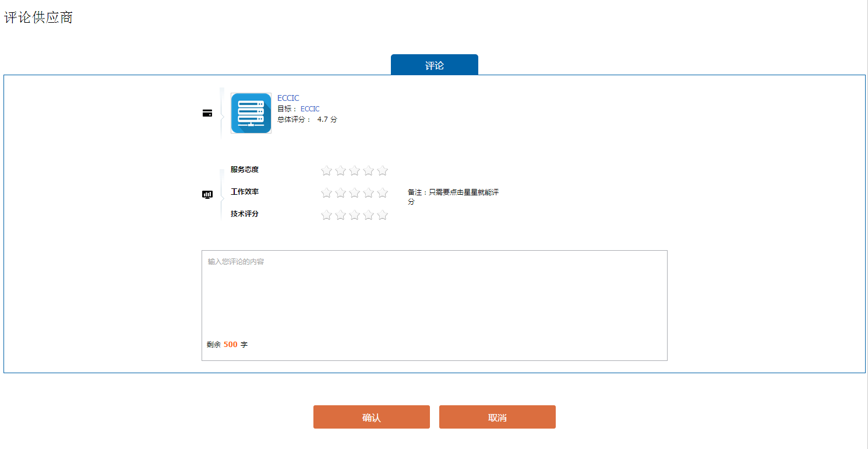
Task: Select the second star for 工作效率
Action: (x=340, y=193)
